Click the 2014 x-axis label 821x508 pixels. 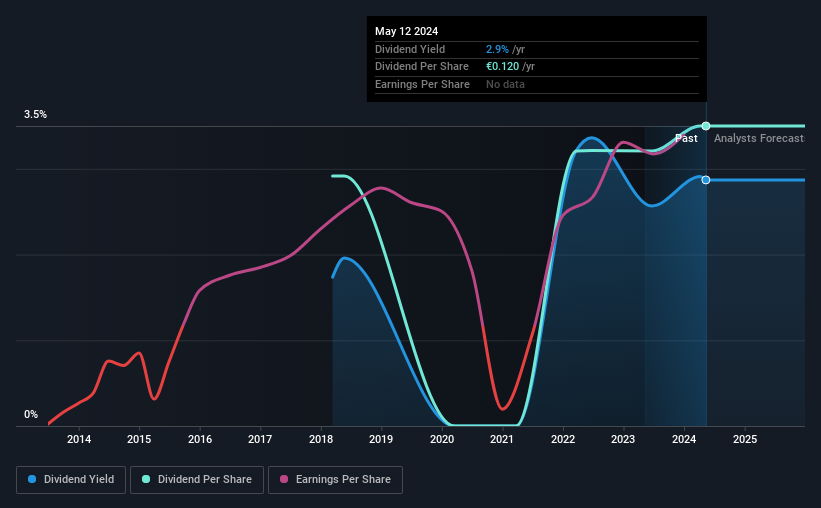(79, 439)
